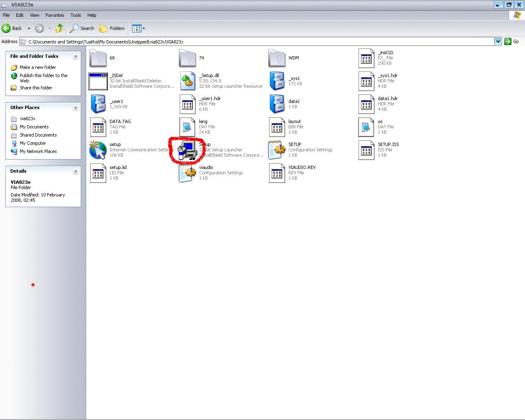Select the data1 cabinet file icon
This screenshot has width=525, height=420.
click(277, 104)
